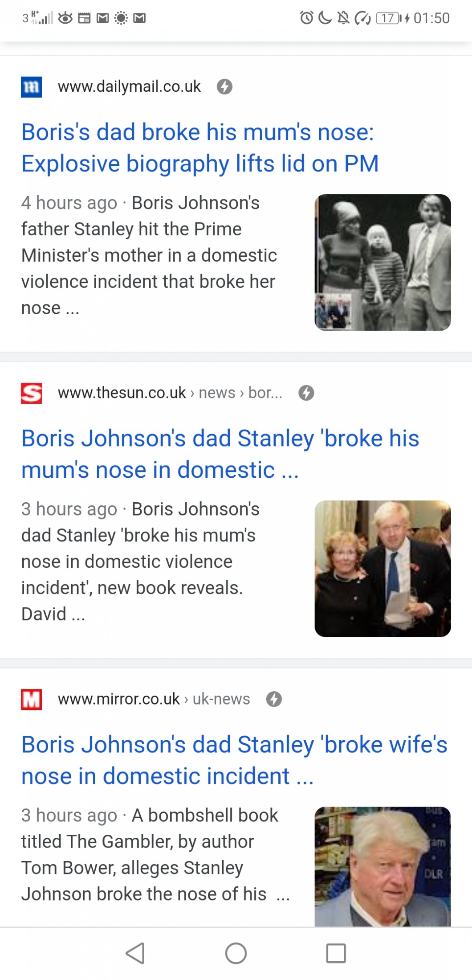The width and height of the screenshot is (472, 980).
Task: Tap the AMP lightning icon beside dailymail.co.uk
Action: [x=224, y=86]
